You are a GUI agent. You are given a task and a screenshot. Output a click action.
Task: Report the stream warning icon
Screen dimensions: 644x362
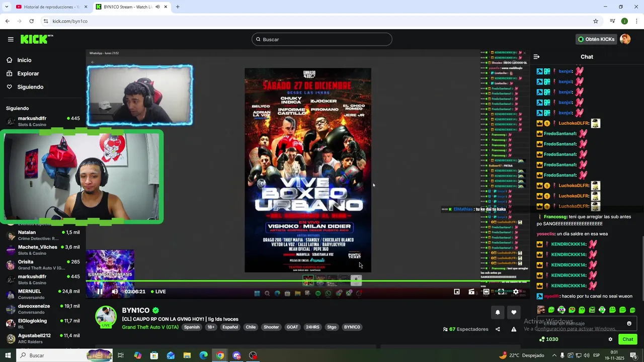point(514,329)
